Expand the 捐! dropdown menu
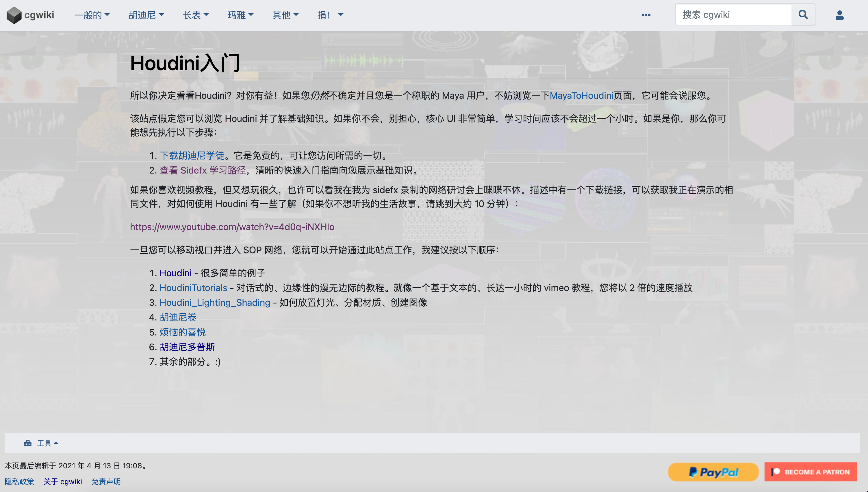The height and width of the screenshot is (492, 868). (330, 15)
